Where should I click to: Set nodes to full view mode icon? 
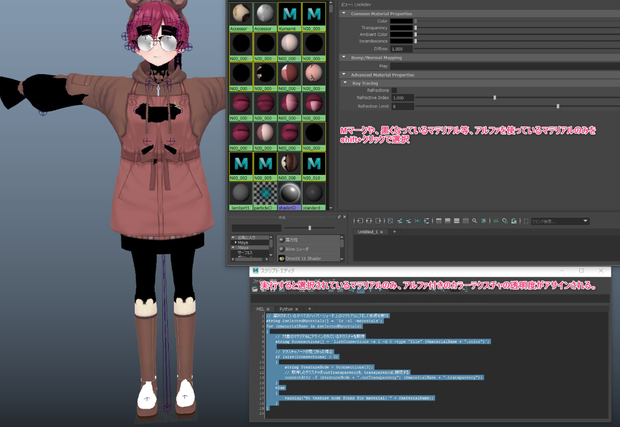click(x=457, y=221)
